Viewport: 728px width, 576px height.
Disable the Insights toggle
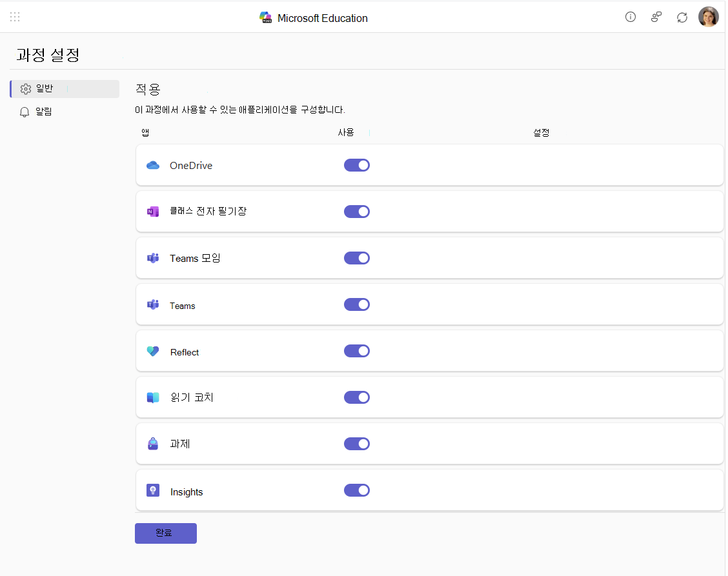tap(356, 490)
